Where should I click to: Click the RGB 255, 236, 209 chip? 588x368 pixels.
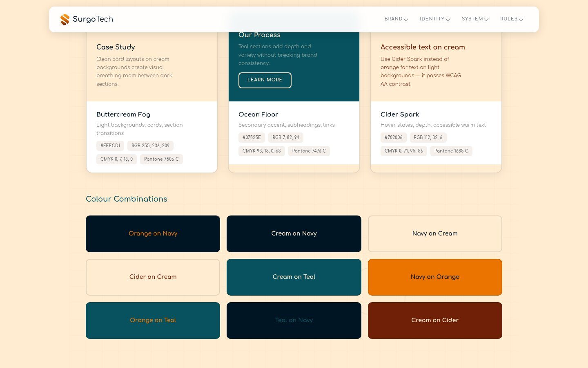click(150, 146)
